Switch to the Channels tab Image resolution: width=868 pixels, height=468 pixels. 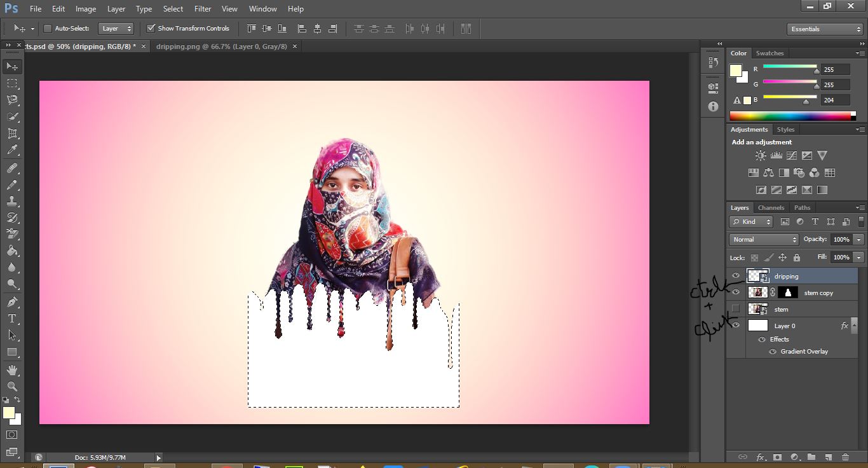[x=771, y=208]
